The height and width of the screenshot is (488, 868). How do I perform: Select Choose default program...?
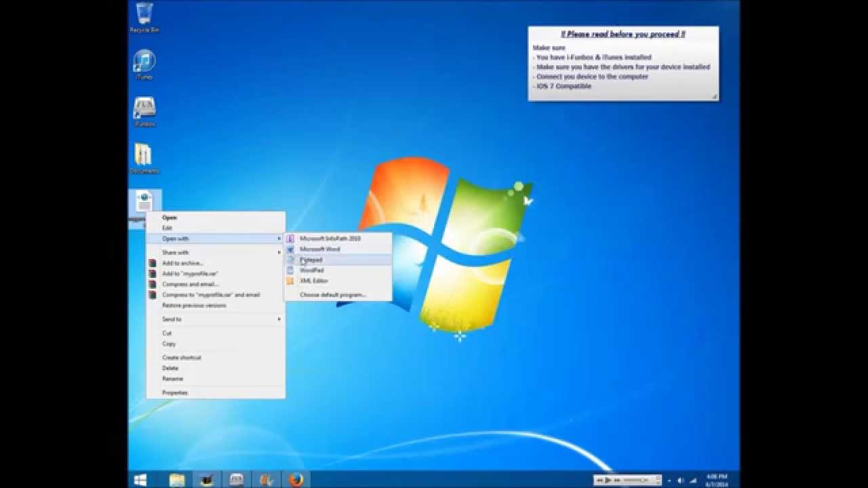(x=338, y=295)
